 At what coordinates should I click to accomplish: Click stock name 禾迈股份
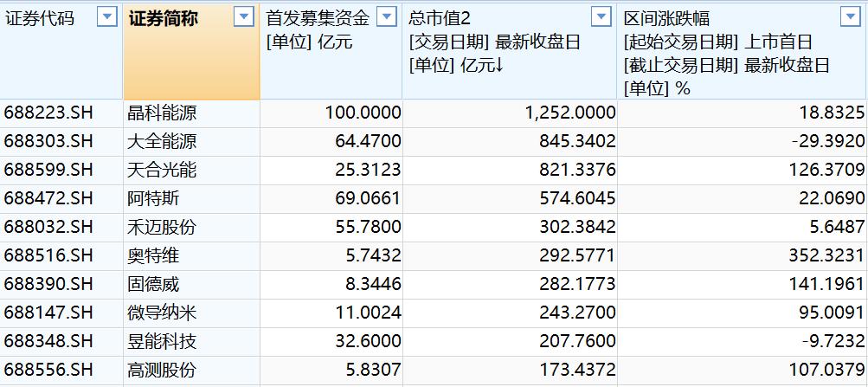[x=162, y=228]
